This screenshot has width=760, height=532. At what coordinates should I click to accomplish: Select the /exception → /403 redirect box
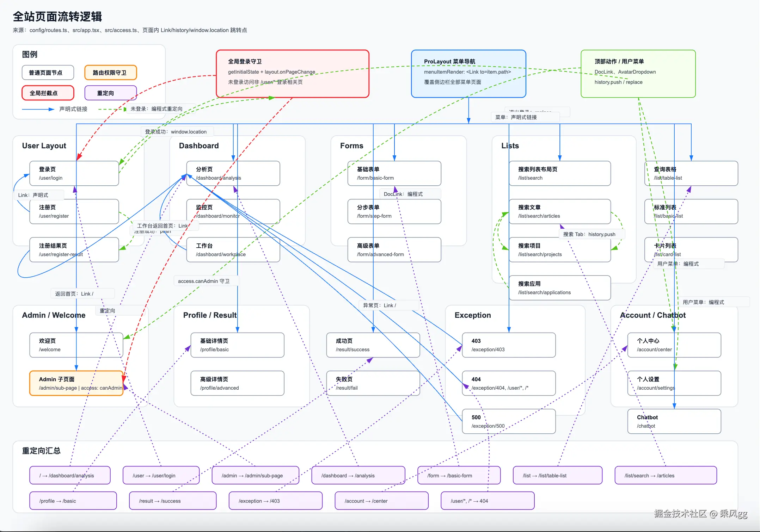point(276,501)
